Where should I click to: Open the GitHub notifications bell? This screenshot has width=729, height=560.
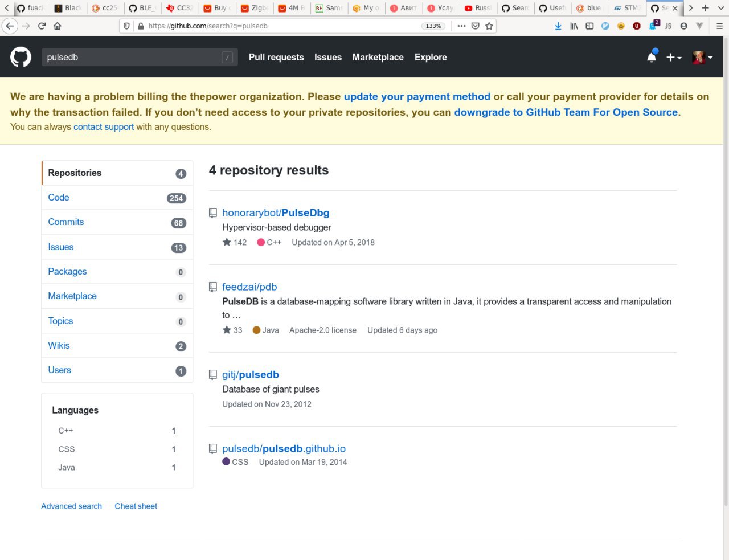[x=652, y=57]
